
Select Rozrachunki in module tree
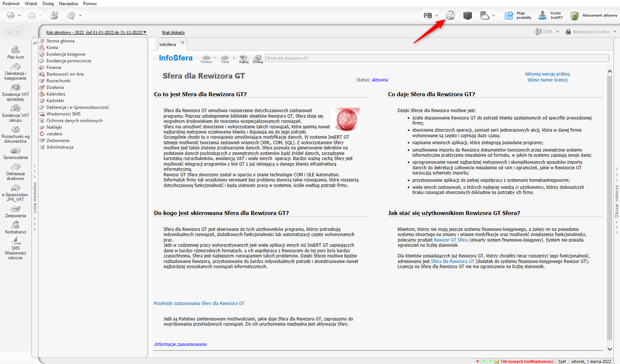pos(58,81)
